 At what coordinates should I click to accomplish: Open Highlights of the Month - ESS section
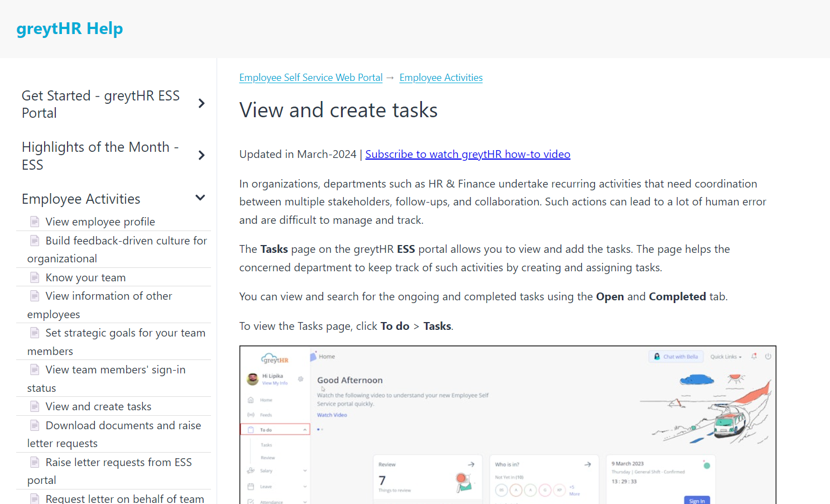point(100,156)
